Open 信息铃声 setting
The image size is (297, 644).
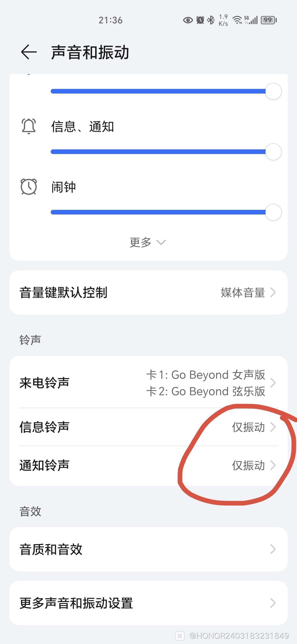(148, 427)
